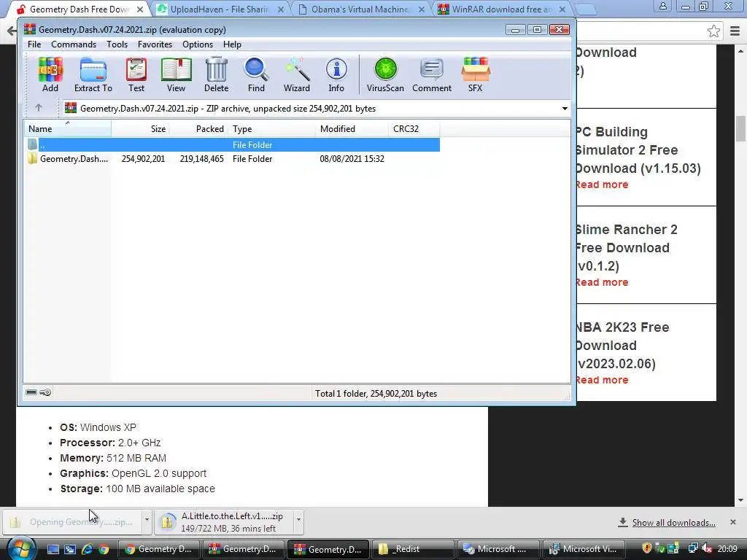Click the page scrollbar down arrow
Image resolution: width=747 pixels, height=560 pixels.
click(741, 500)
